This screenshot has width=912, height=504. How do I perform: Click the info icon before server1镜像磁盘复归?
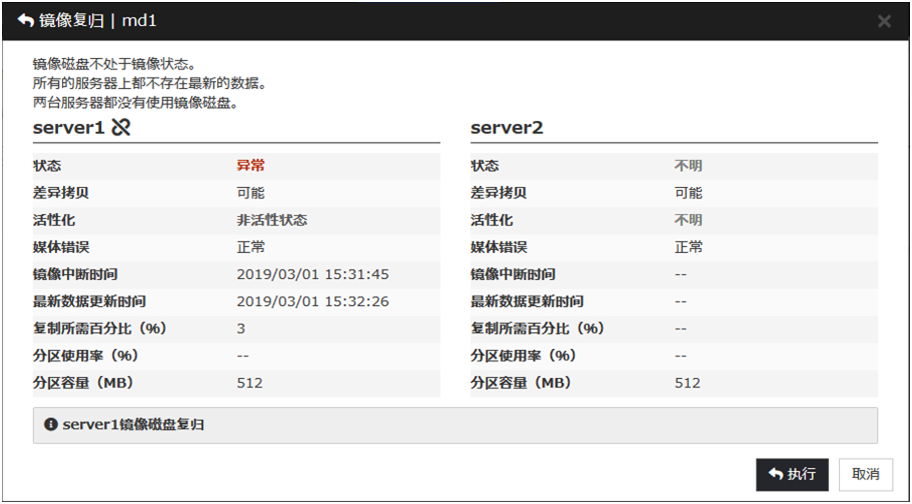click(x=51, y=425)
